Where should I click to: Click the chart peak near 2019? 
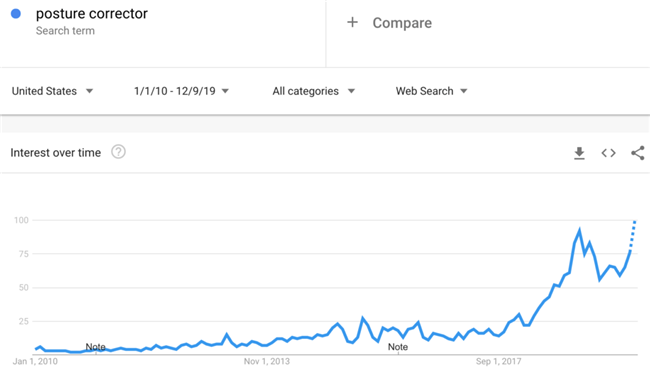pos(579,230)
